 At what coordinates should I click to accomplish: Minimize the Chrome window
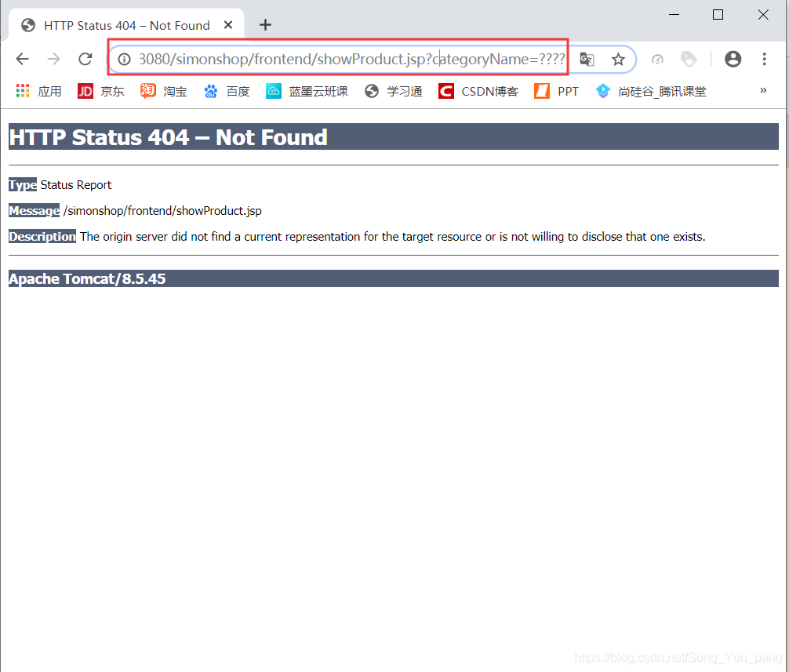click(674, 15)
